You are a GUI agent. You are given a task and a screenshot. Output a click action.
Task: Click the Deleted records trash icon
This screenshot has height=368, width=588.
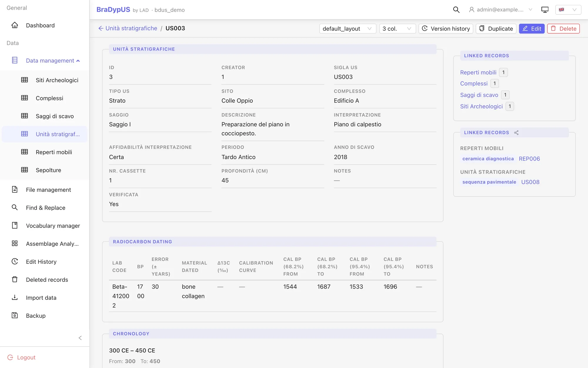(x=15, y=279)
